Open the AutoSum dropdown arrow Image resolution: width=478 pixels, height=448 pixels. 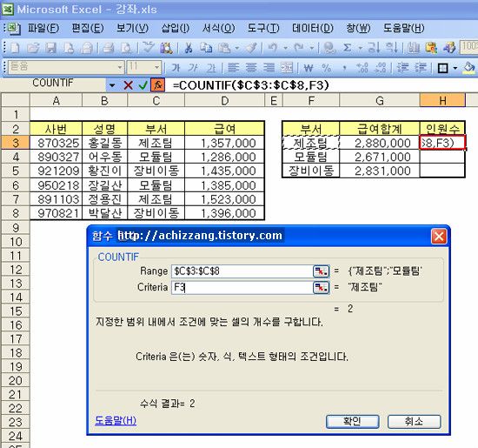[x=360, y=48]
